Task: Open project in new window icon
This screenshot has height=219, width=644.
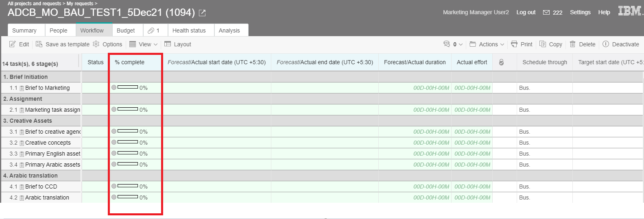Action: pyautogui.click(x=202, y=13)
